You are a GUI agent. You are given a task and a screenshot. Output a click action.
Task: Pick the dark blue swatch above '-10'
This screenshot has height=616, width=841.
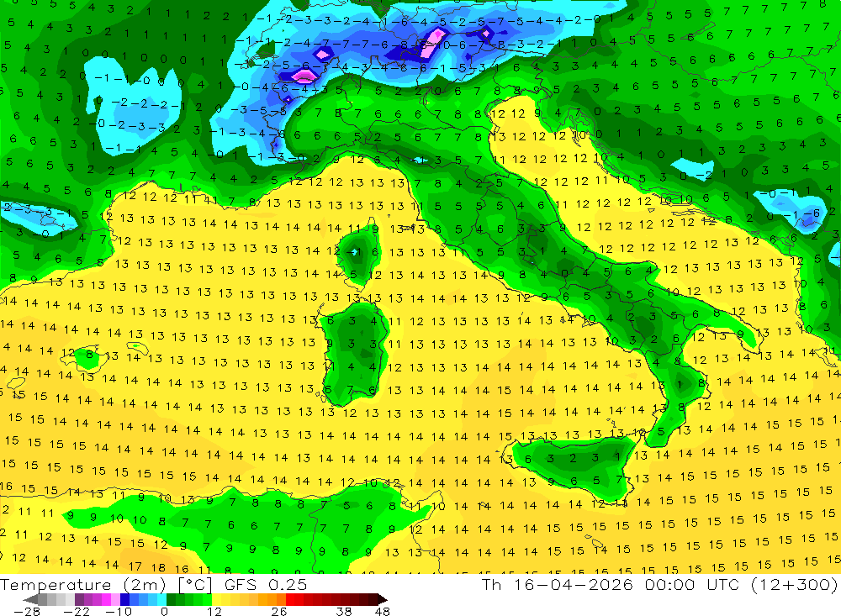[124, 600]
